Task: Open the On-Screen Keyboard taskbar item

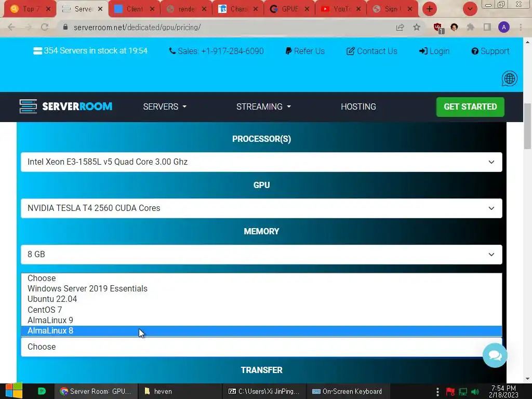Action: click(x=348, y=391)
